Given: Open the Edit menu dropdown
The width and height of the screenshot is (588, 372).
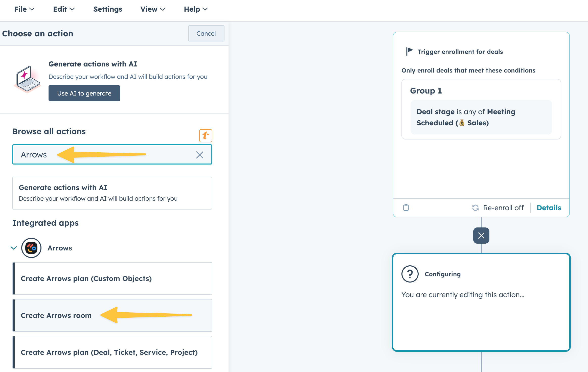Looking at the screenshot, I should tap(64, 9).
